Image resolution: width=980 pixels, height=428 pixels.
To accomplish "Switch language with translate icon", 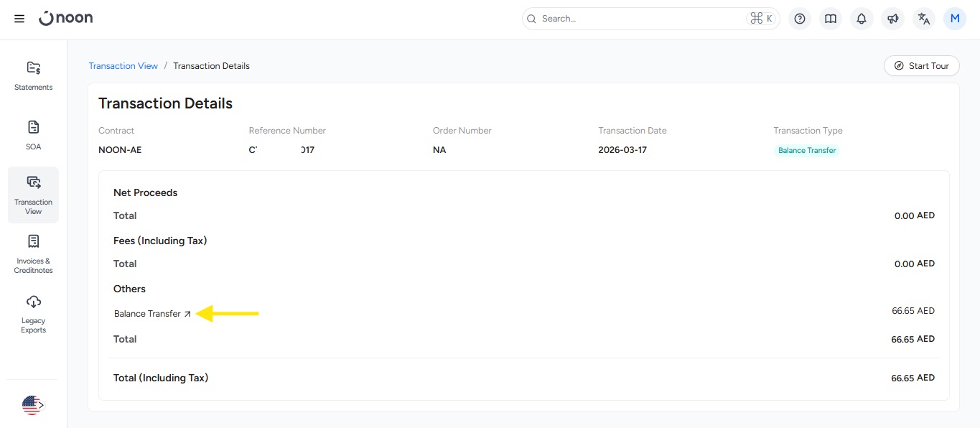I will tap(924, 19).
